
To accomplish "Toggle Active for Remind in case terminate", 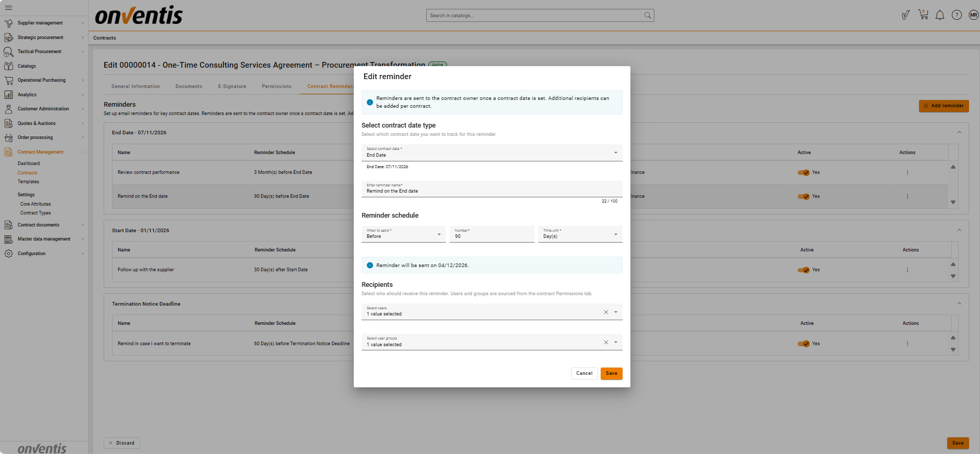I will coord(803,344).
